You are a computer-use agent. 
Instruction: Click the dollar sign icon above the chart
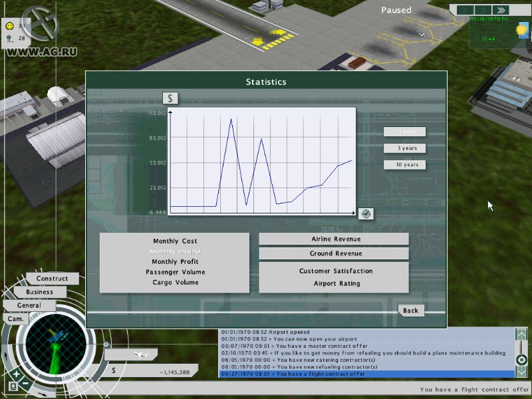click(170, 98)
